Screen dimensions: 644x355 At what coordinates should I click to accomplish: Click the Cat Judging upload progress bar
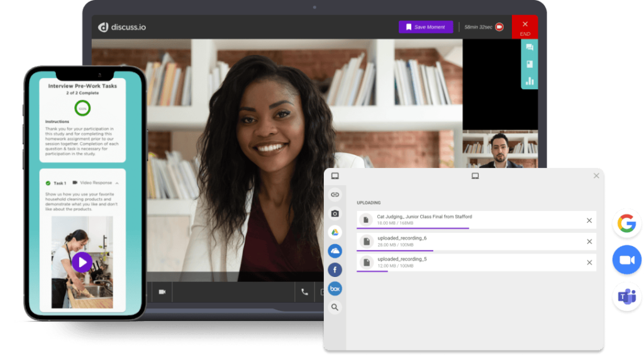[x=413, y=228]
